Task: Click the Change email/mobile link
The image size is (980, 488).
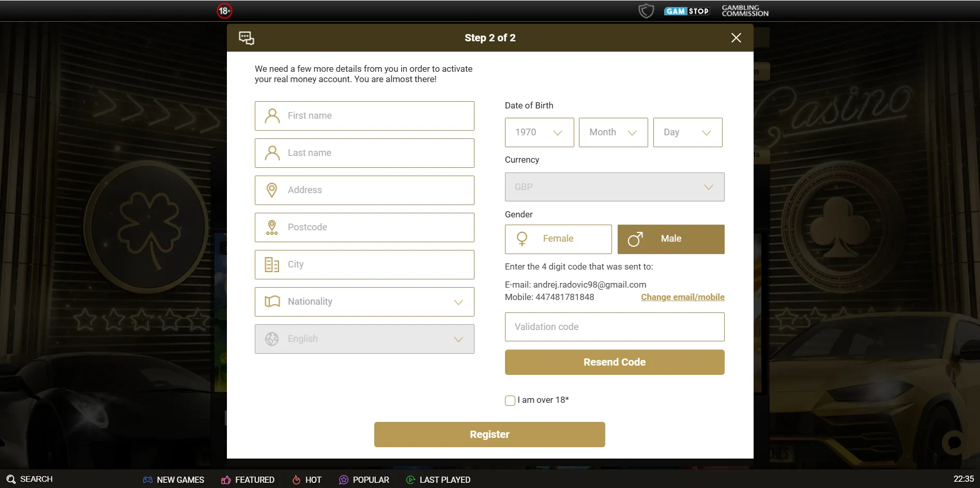Action: point(682,297)
